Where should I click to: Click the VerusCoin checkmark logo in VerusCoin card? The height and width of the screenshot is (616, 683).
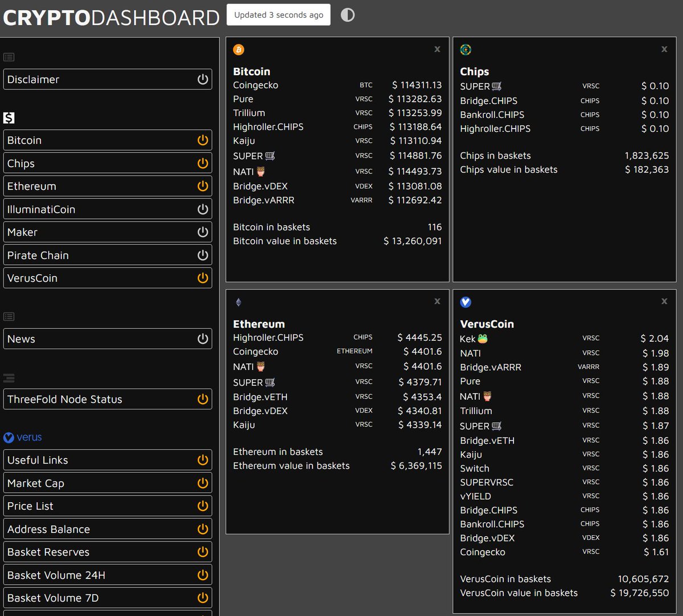point(466,302)
